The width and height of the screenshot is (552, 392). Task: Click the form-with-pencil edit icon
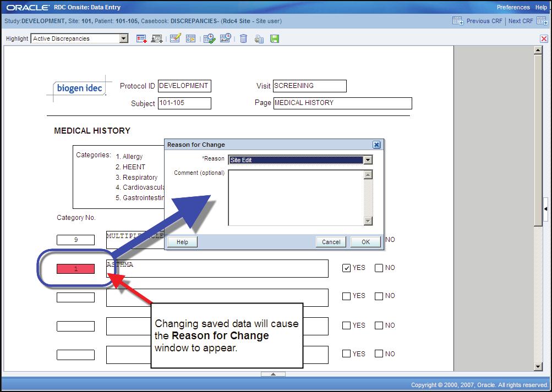pos(175,38)
